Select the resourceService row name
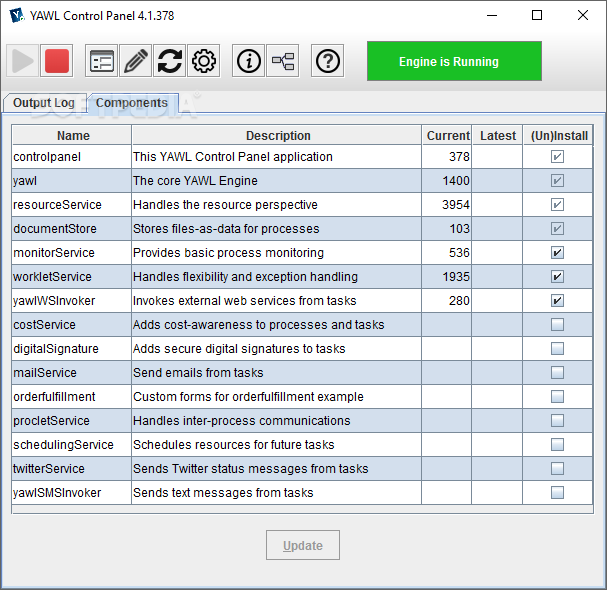This screenshot has width=607, height=590. pyautogui.click(x=72, y=205)
